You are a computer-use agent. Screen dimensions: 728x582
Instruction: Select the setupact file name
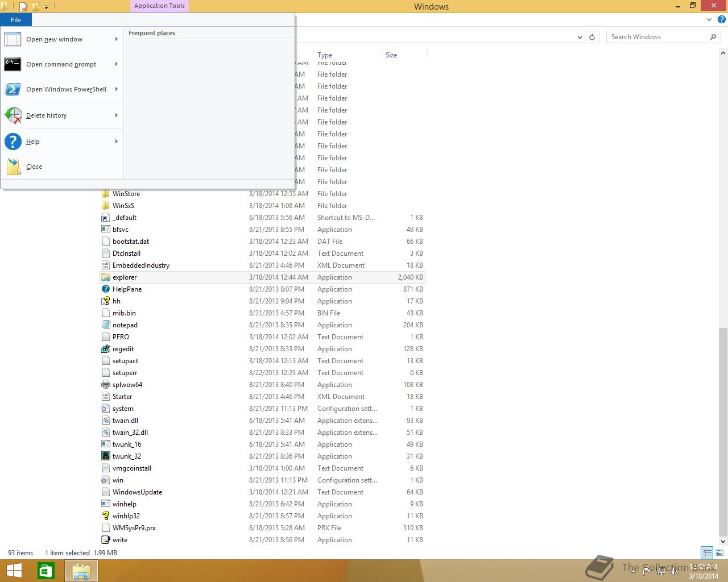point(125,361)
